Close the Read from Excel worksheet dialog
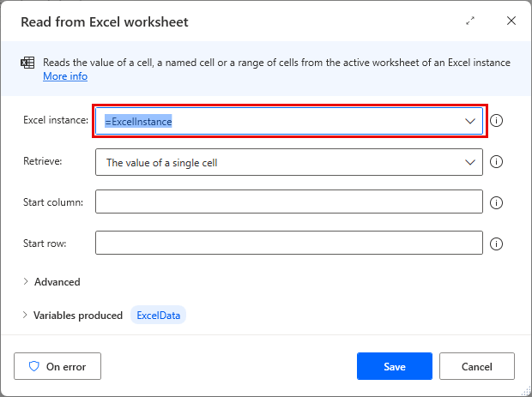 (x=511, y=21)
